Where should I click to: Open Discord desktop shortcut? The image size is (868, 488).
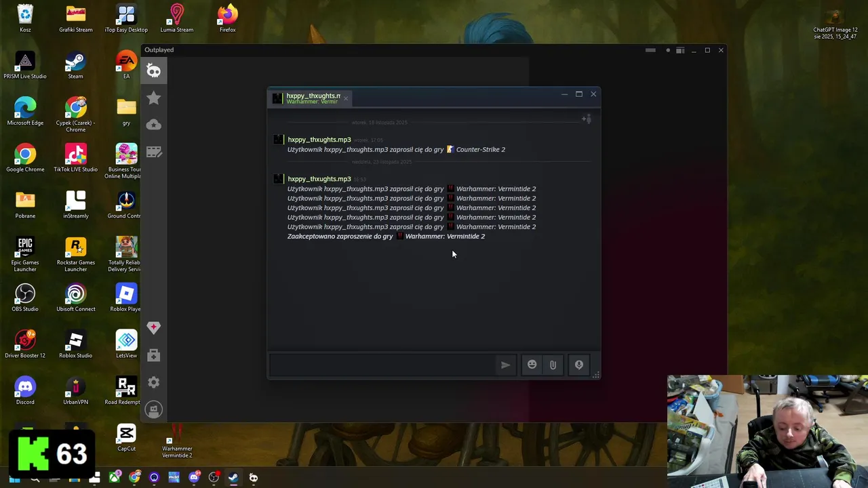[25, 391]
